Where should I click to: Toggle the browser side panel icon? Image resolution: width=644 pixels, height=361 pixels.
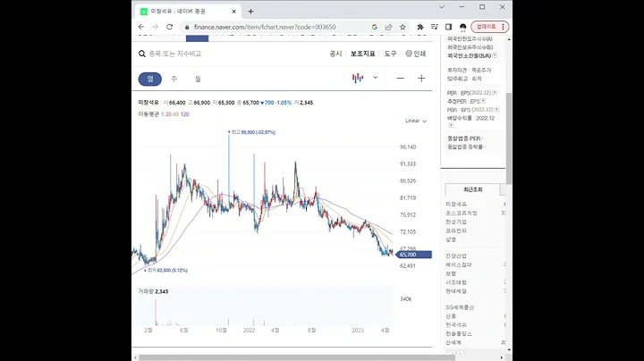pos(448,27)
